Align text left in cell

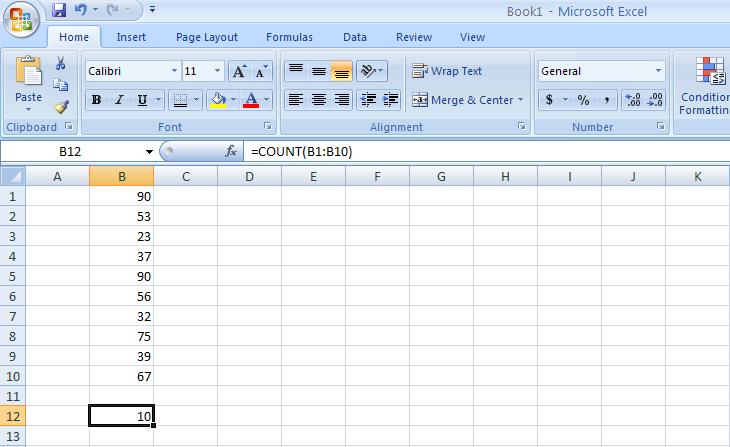point(296,100)
